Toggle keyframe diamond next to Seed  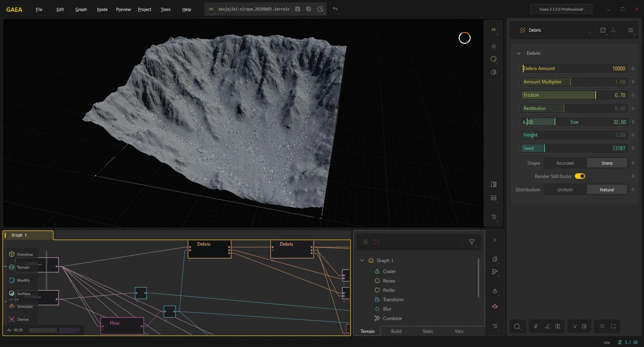(633, 148)
